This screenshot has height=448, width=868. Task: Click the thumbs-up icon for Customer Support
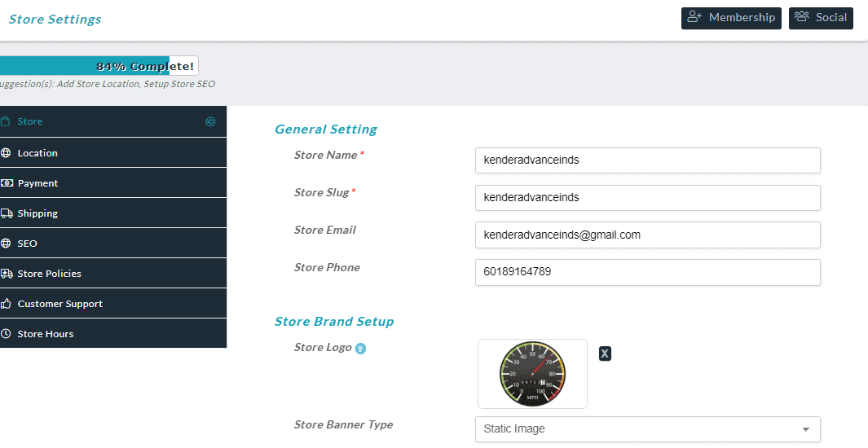[x=7, y=304]
